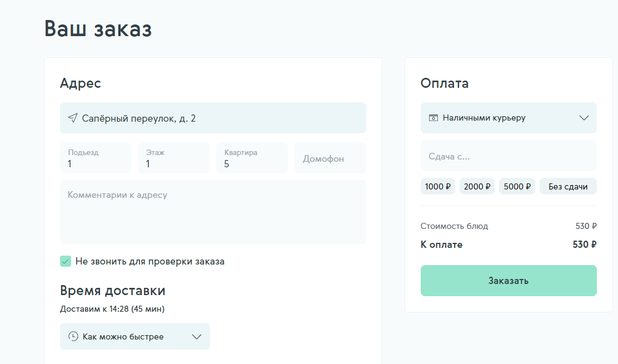Uncheck 'Не звонить для проверки заказа' checkbox
This screenshot has height=364, width=618.
66,261
